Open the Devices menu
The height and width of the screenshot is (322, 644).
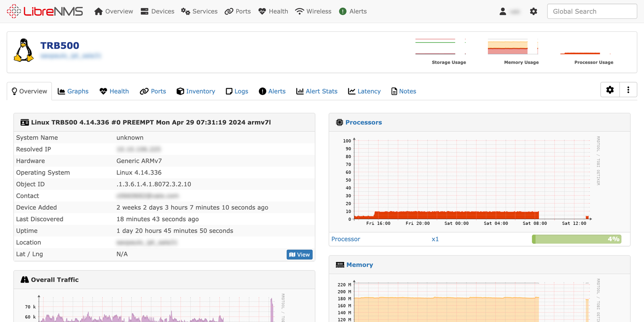[x=157, y=11]
